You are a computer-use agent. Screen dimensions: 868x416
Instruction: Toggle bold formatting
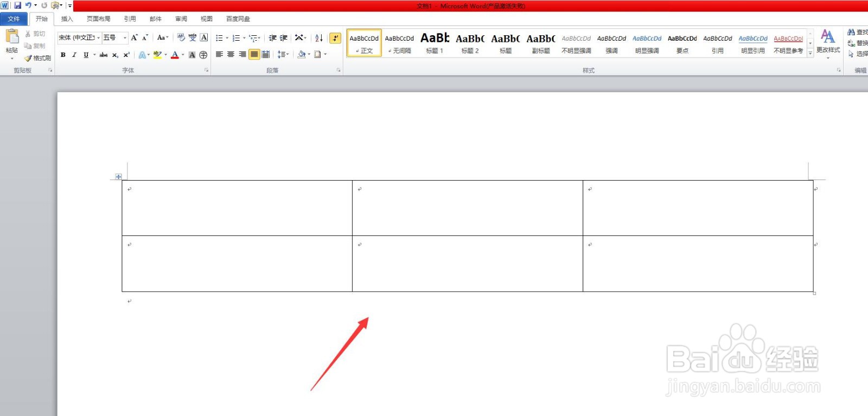63,55
